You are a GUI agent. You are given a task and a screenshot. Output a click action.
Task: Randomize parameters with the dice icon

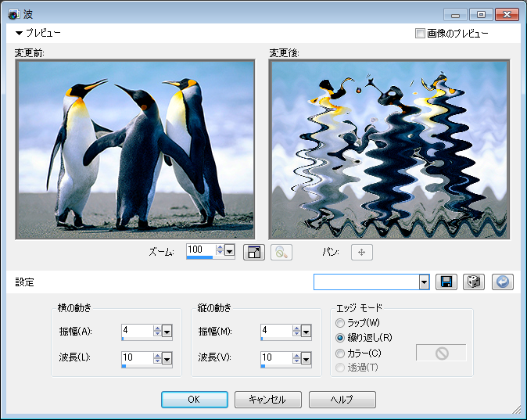(474, 282)
